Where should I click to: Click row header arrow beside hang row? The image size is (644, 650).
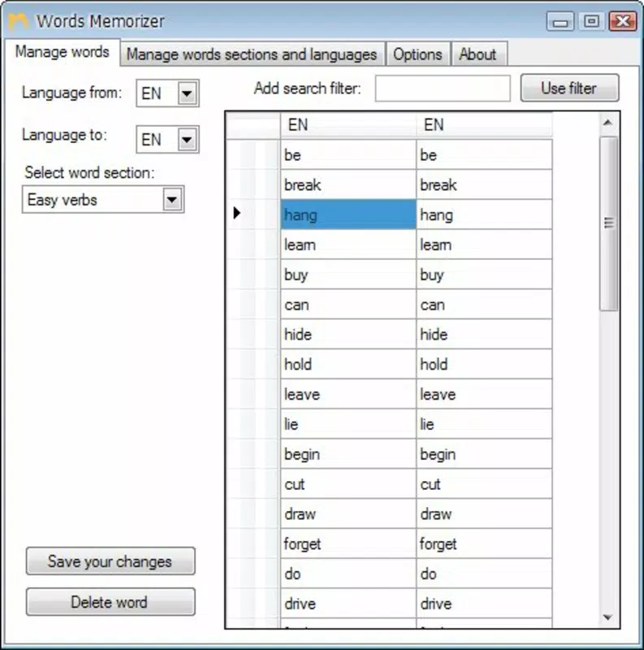[237, 213]
